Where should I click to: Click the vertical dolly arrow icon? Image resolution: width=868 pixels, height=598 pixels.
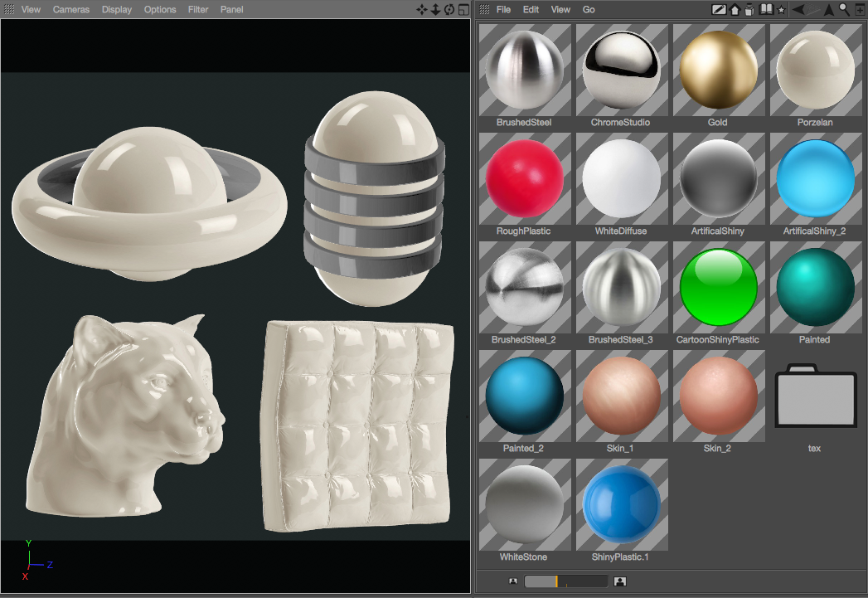[436, 9]
